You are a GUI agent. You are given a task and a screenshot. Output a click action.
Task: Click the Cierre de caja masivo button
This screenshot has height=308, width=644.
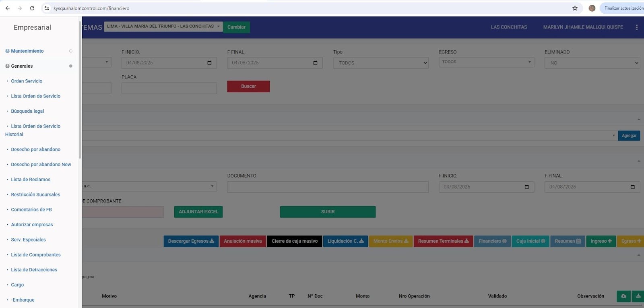pos(294,241)
